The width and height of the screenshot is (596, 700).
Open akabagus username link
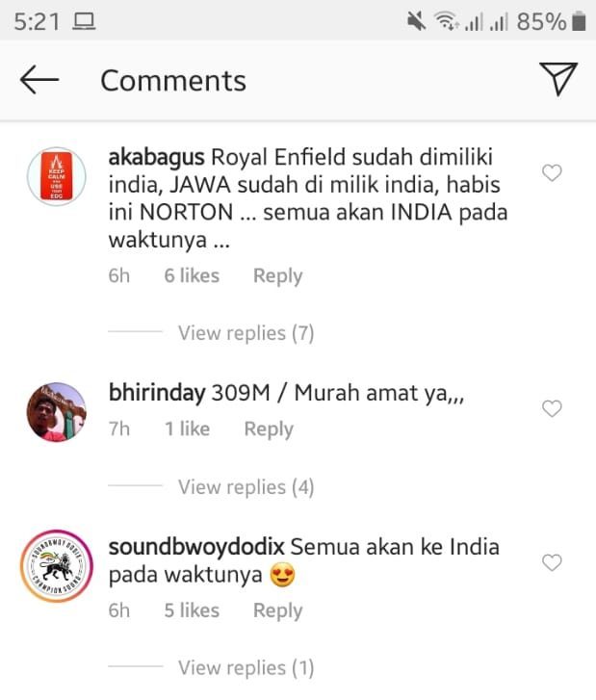click(x=156, y=158)
